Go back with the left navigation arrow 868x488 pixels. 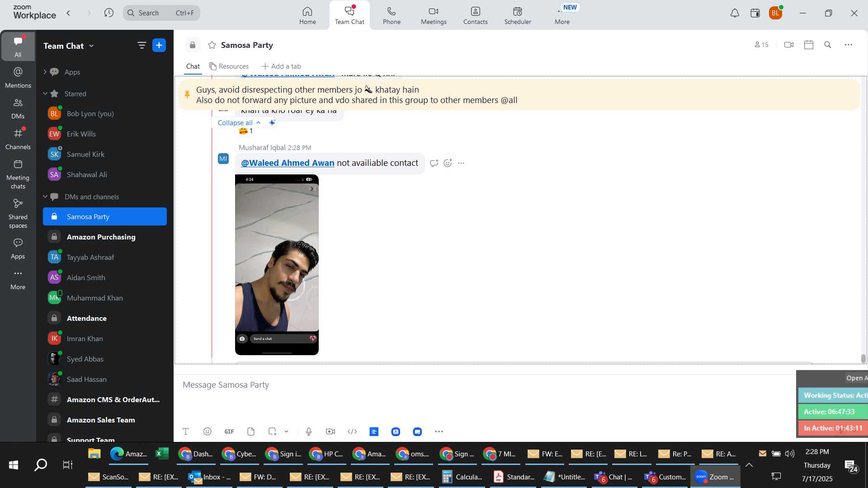[68, 13]
